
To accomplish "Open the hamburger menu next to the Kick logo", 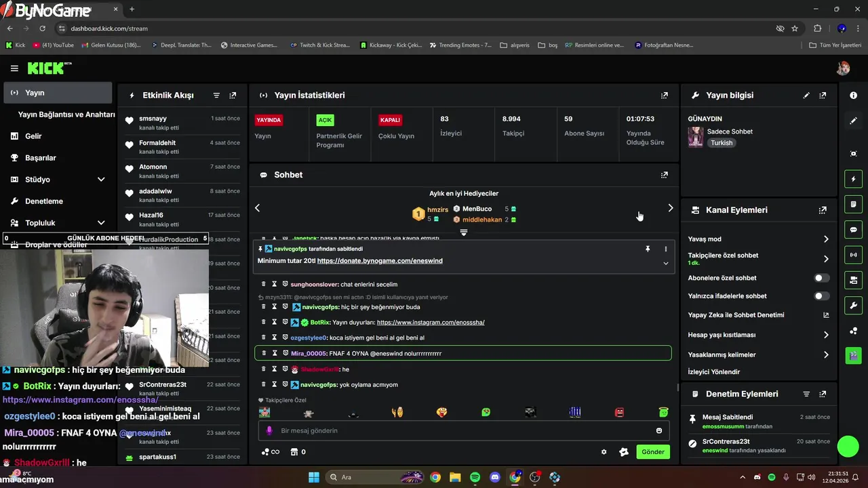I will (14, 68).
